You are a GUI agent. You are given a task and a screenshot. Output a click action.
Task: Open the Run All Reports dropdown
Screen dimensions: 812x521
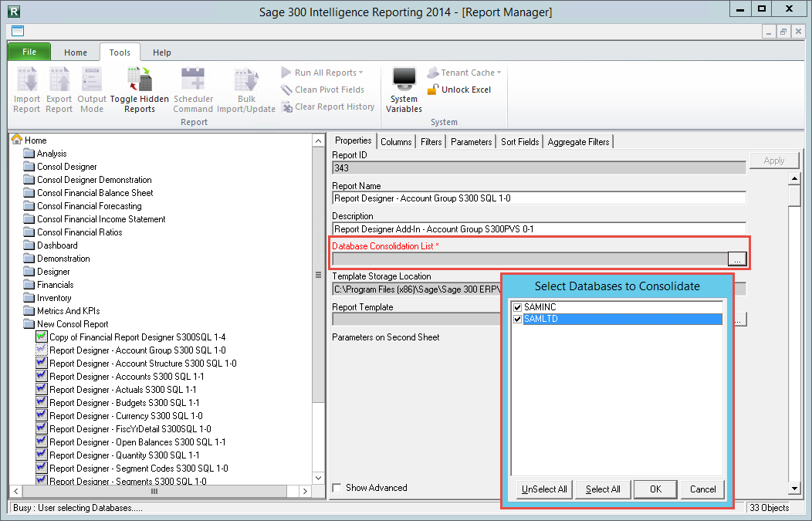[322, 73]
